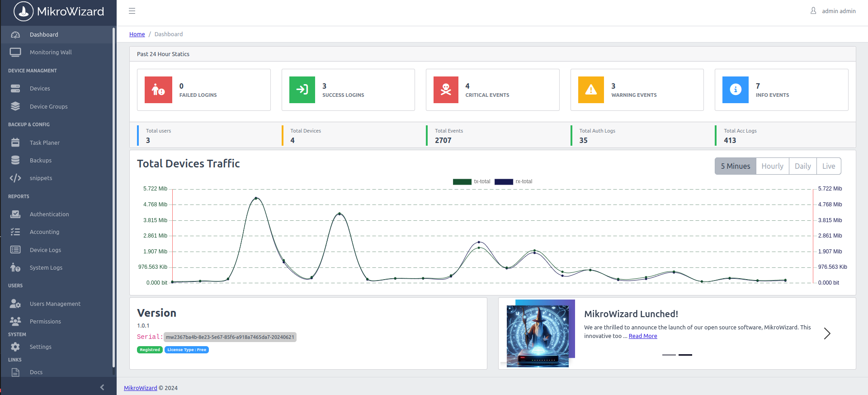Click the red Critical Events skull icon

(x=446, y=90)
